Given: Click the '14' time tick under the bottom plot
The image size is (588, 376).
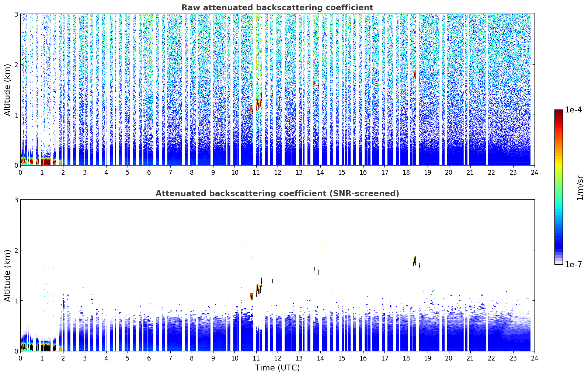Looking at the screenshot, I should pyautogui.click(x=320, y=358).
